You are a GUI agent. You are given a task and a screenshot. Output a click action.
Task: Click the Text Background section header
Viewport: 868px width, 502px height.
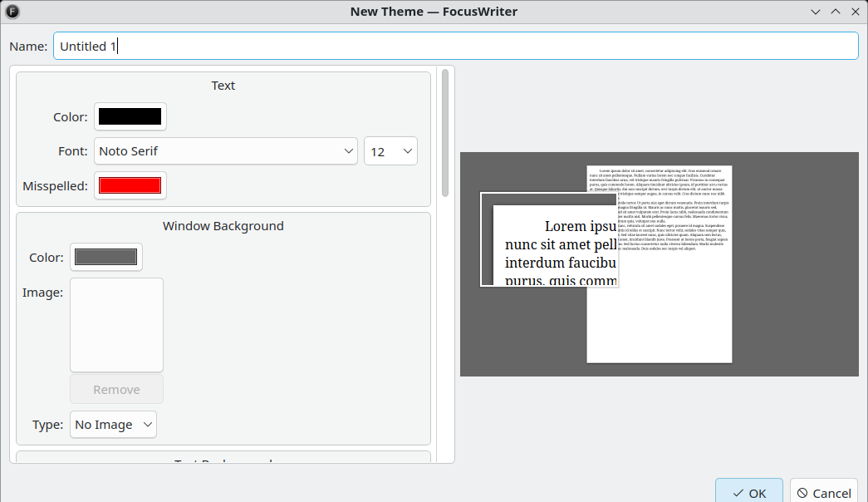pos(223,462)
